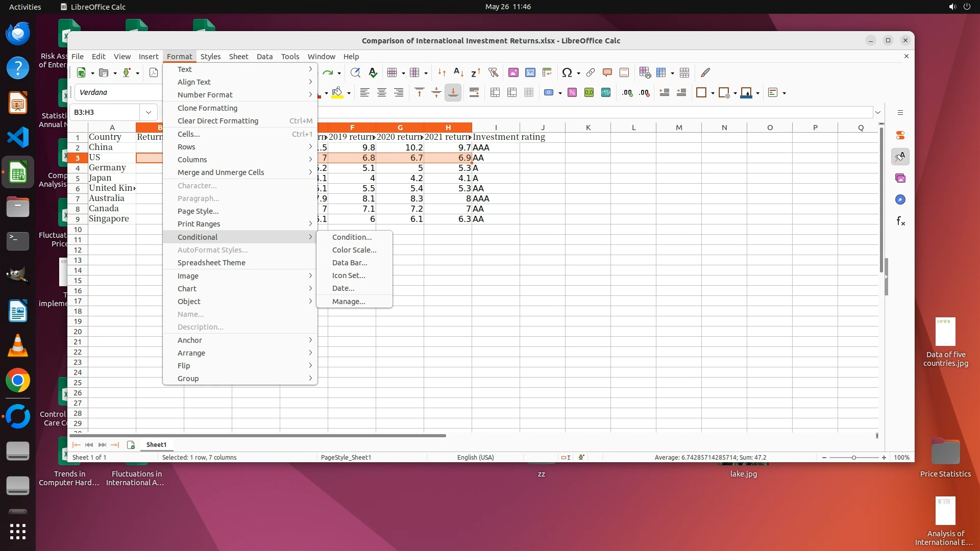
Task: Click Format as Percent icon
Action: (x=572, y=92)
